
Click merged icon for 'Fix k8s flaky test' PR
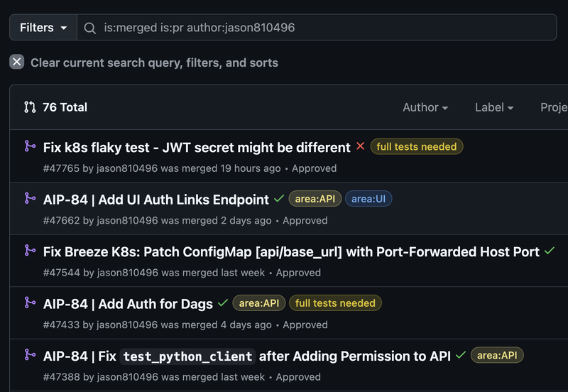click(30, 146)
